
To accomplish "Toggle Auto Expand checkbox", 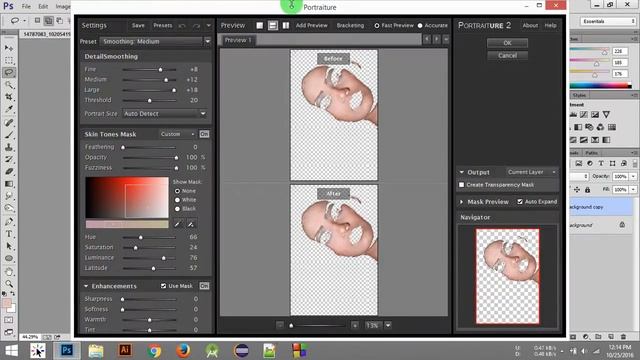I will tap(520, 202).
